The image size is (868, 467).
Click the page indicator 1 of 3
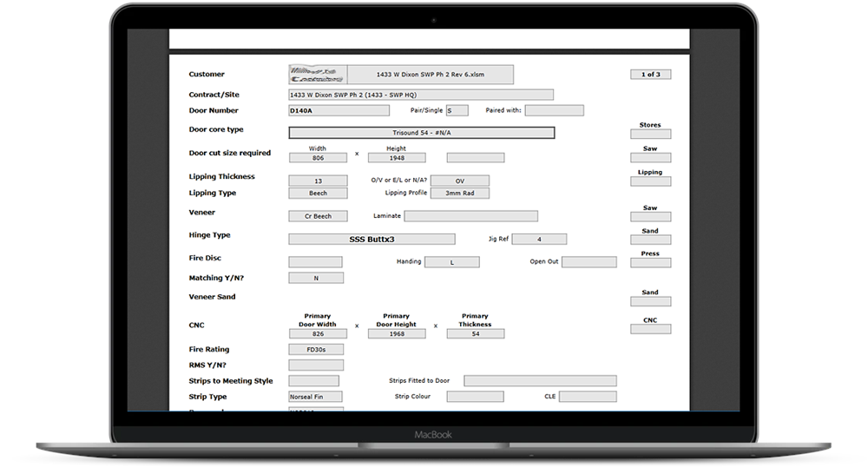pos(650,75)
